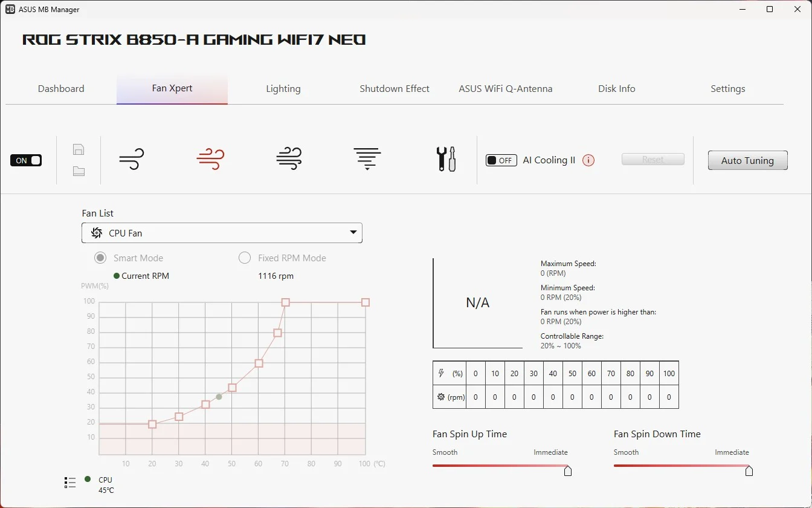Click the save profile floppy disk icon
This screenshot has height=508, width=812.
79,149
